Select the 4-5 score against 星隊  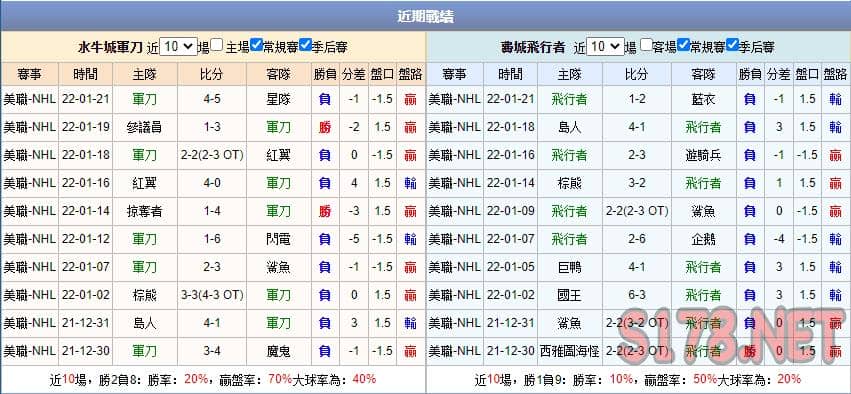coord(212,99)
